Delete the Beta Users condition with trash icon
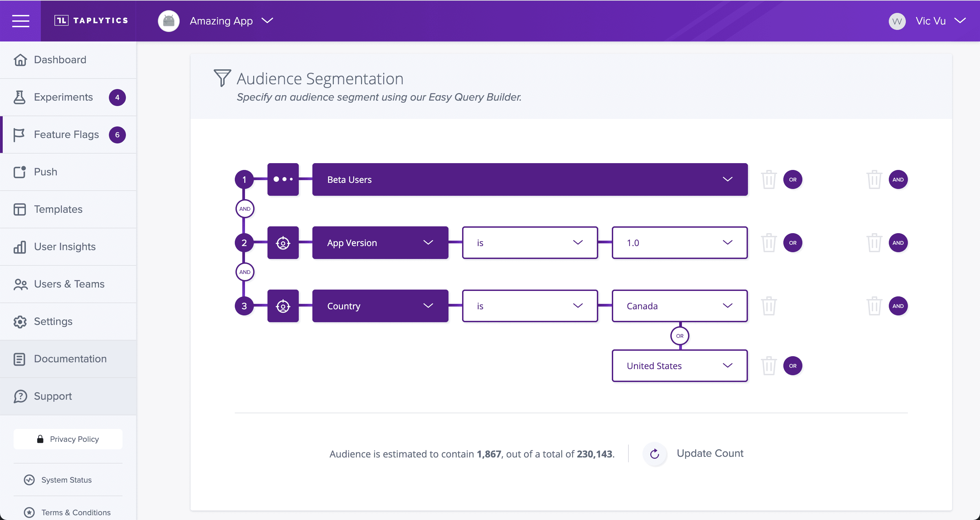This screenshot has width=980, height=520. [x=768, y=179]
